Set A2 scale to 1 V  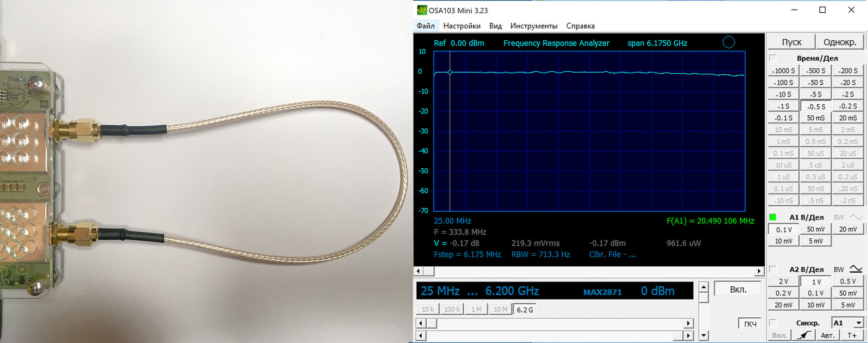pos(816,281)
